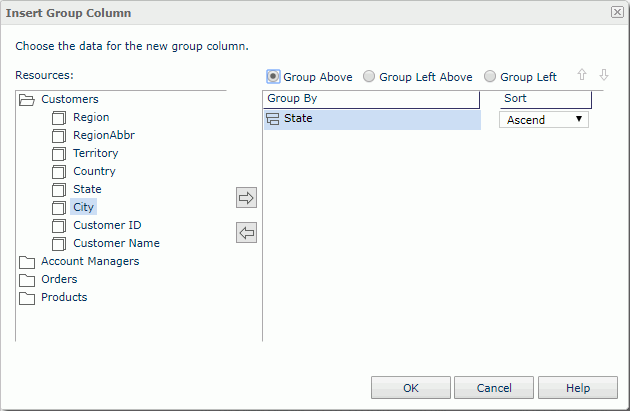The height and width of the screenshot is (411, 630).
Task: Select the Account Managers label
Action: tap(90, 261)
